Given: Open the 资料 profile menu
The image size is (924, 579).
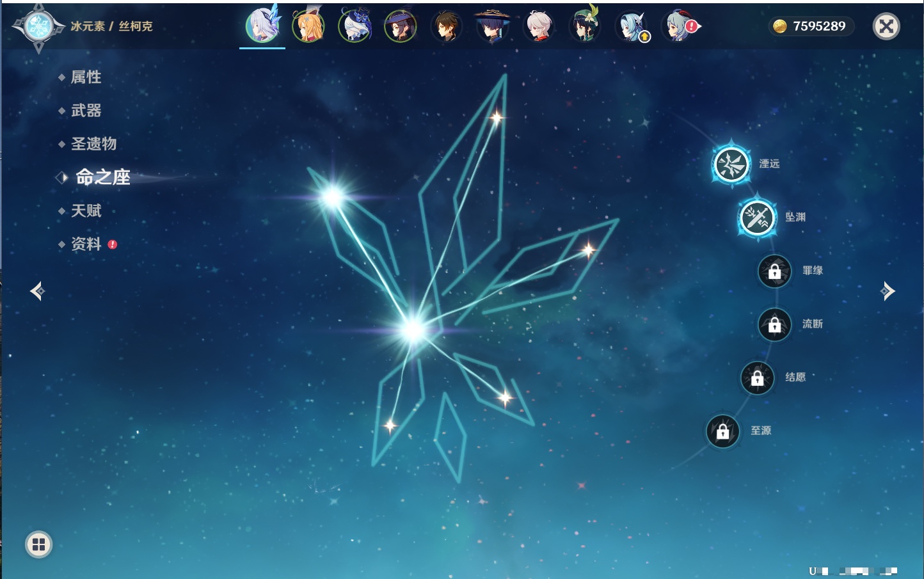Looking at the screenshot, I should click(87, 244).
